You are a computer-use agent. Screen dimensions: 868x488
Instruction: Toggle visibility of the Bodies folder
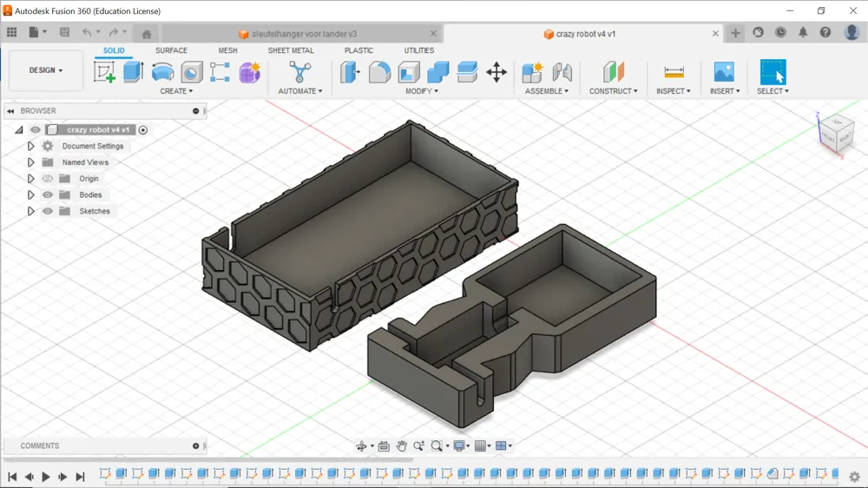pyautogui.click(x=48, y=195)
